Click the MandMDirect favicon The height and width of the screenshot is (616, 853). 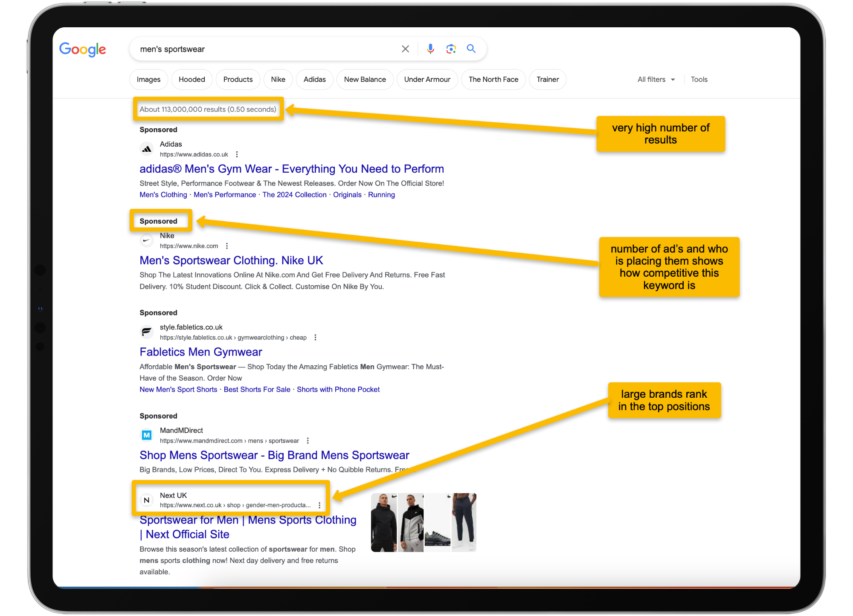[x=147, y=435]
